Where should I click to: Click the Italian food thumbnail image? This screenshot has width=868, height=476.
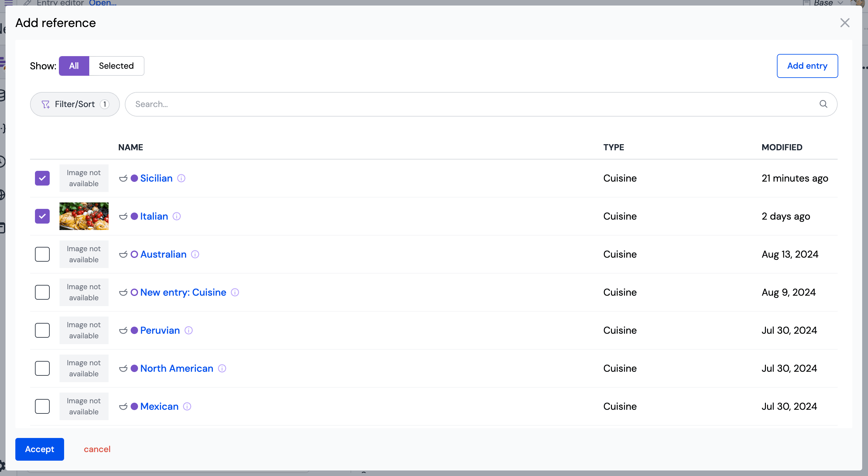pos(84,216)
